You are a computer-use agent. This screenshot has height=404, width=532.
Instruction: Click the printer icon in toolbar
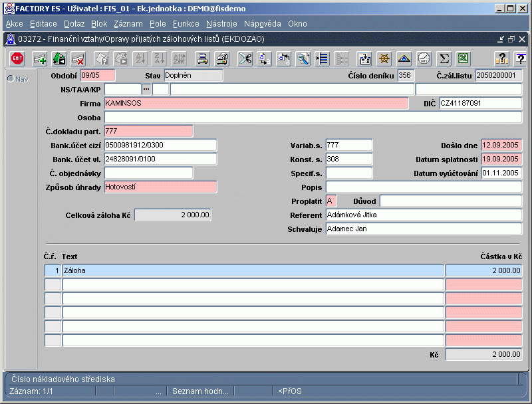(203, 58)
